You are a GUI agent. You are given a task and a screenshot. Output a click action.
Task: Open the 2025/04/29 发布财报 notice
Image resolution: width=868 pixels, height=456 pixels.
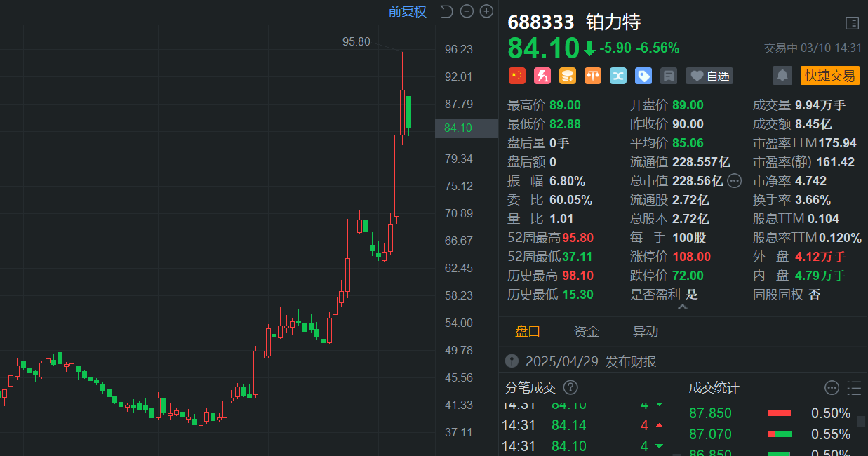point(589,361)
